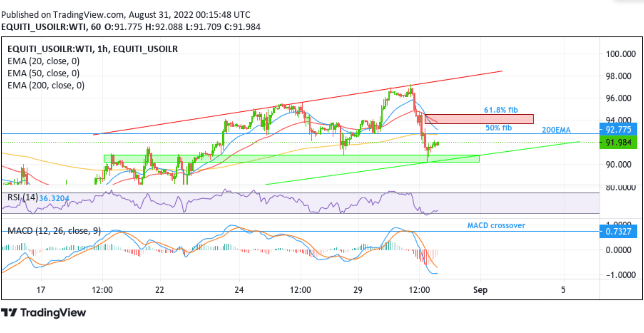The height and width of the screenshot is (333, 644).
Task: Click the TradingView logo at bottom left
Action: (x=43, y=313)
